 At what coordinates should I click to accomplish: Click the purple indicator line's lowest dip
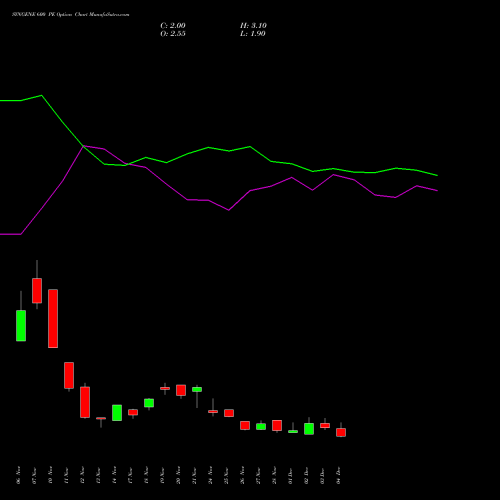pos(229,210)
